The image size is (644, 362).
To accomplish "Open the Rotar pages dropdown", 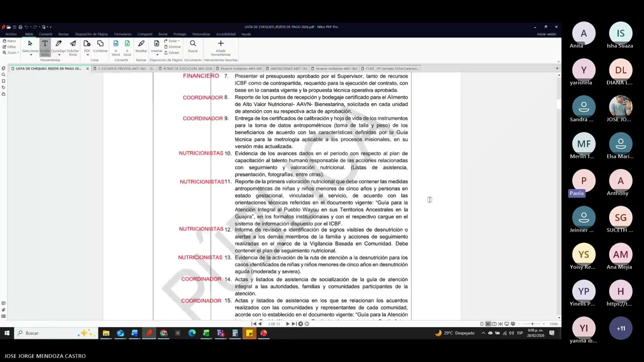I will coord(172,41).
